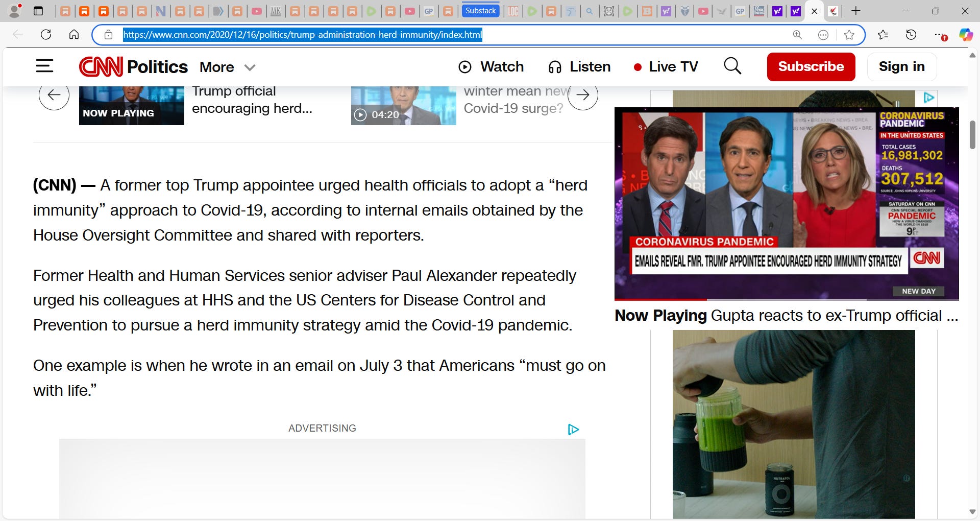Open browser history icon
Screen dimensions: 980x521
(911, 35)
